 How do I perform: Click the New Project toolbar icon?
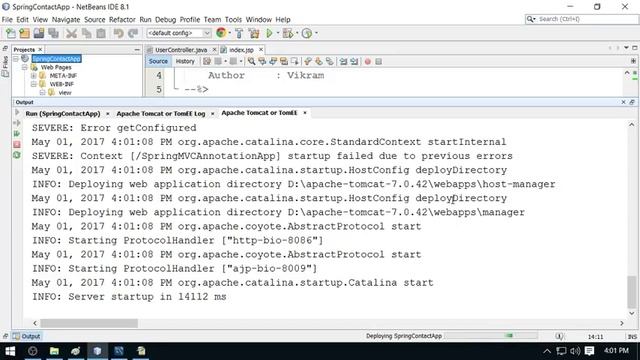click(x=24, y=33)
